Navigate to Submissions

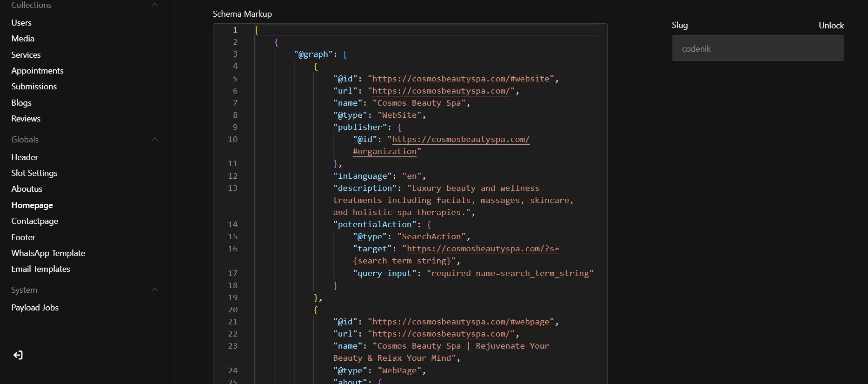pyautogui.click(x=34, y=87)
